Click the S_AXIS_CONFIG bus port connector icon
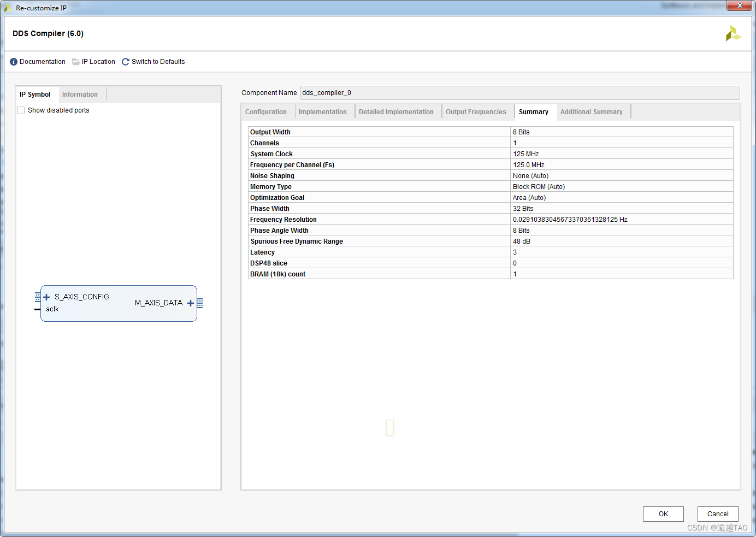 click(38, 297)
